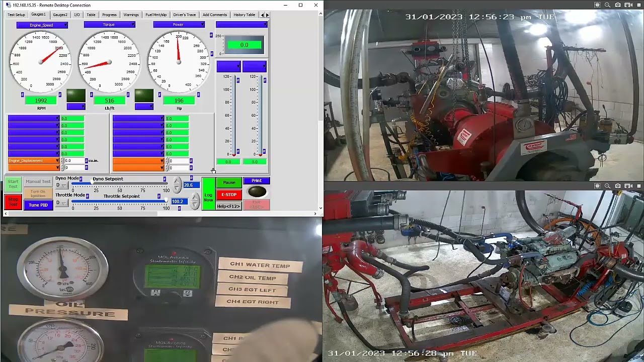This screenshot has height=362, width=644.
Task: Open the Power gauge channel dropdown
Action: (179, 25)
